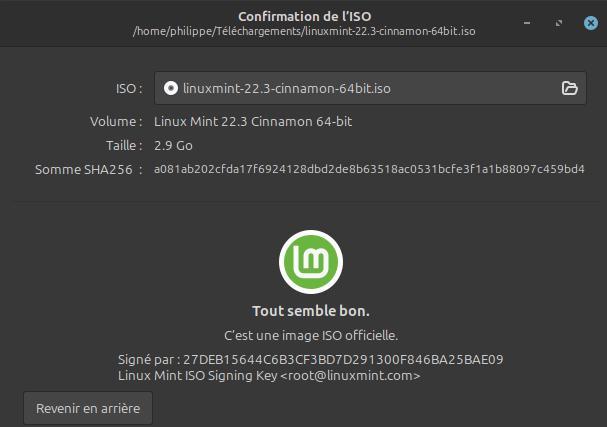Click the Tout semble bon. message

click(x=311, y=311)
